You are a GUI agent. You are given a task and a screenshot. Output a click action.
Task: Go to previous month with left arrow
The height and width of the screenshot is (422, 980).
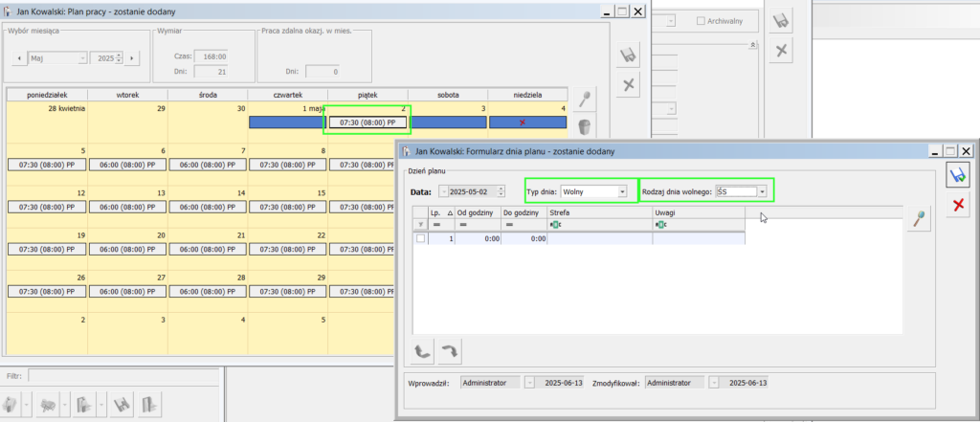tap(19, 58)
